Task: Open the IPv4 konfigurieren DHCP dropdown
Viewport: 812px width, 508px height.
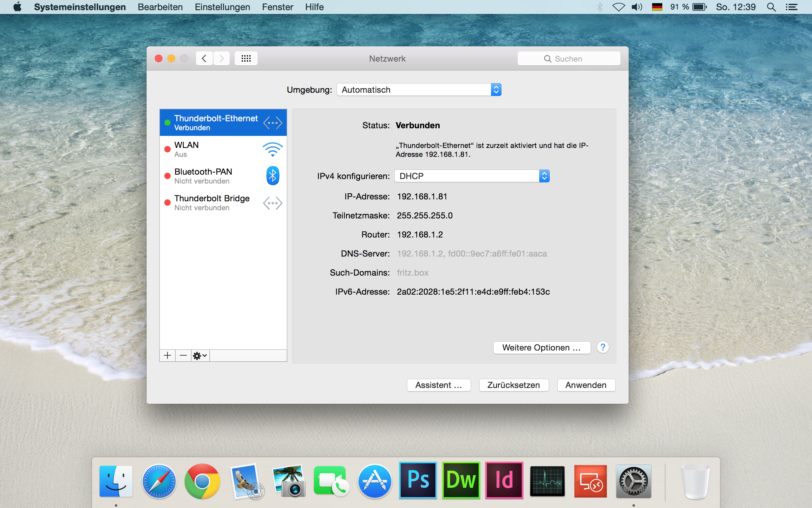Action: [472, 176]
